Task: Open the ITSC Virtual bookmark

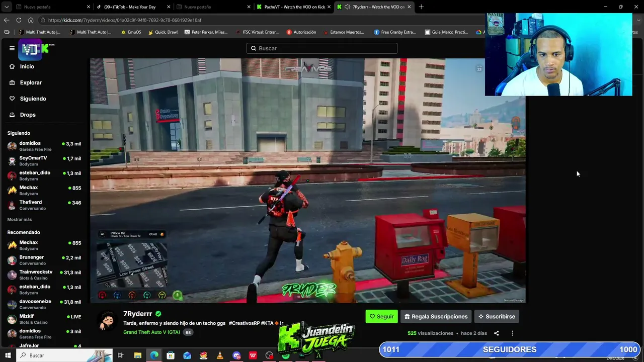Action: pos(257,32)
